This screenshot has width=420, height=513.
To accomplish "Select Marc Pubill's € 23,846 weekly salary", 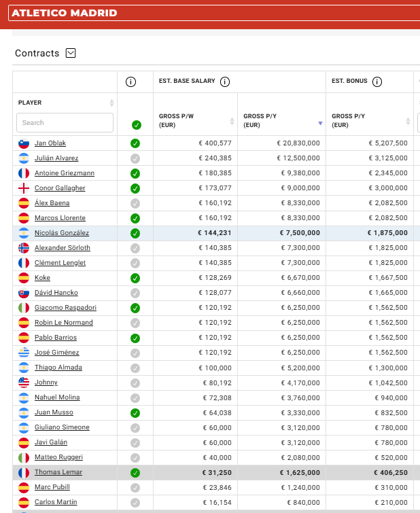I will coord(217,487).
